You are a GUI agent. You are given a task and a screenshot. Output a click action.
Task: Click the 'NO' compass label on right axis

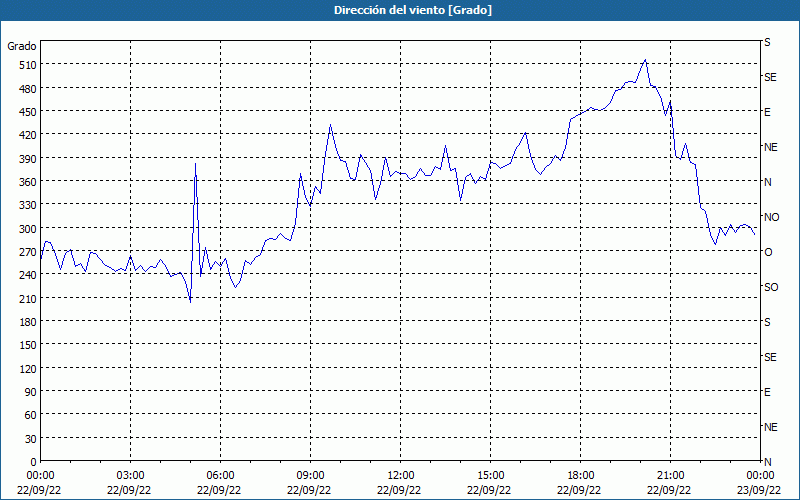coord(771,217)
